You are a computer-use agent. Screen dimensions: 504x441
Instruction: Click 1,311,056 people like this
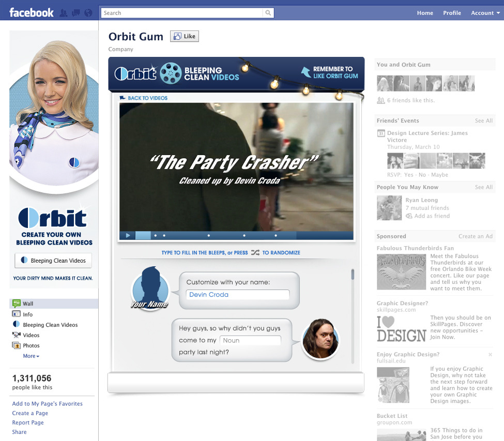[32, 382]
